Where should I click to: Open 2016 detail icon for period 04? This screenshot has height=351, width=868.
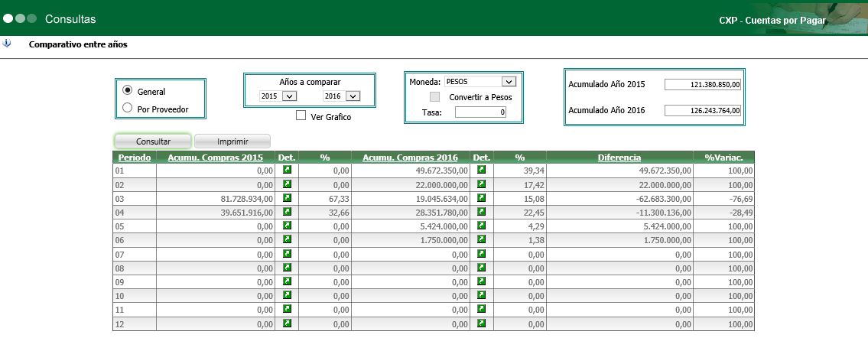482,212
